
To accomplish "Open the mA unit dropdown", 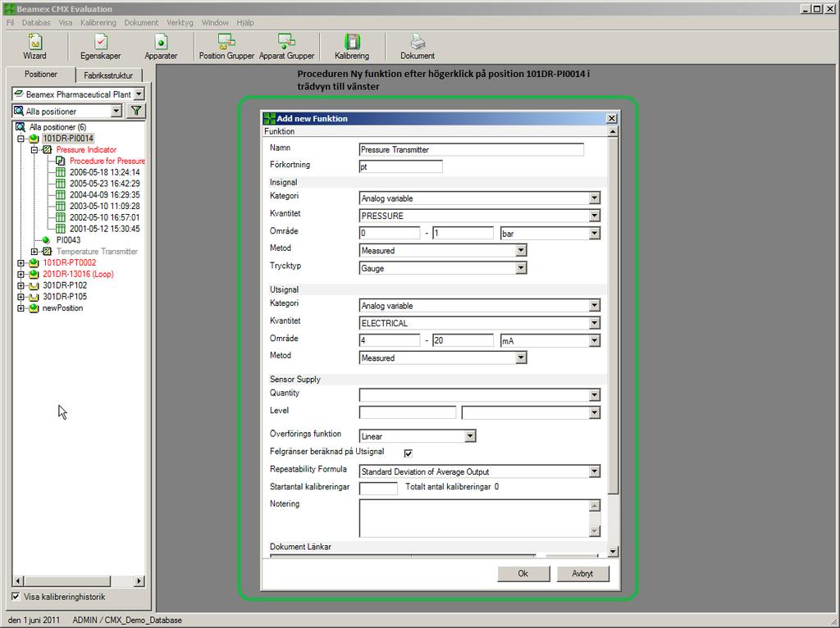I will (595, 340).
